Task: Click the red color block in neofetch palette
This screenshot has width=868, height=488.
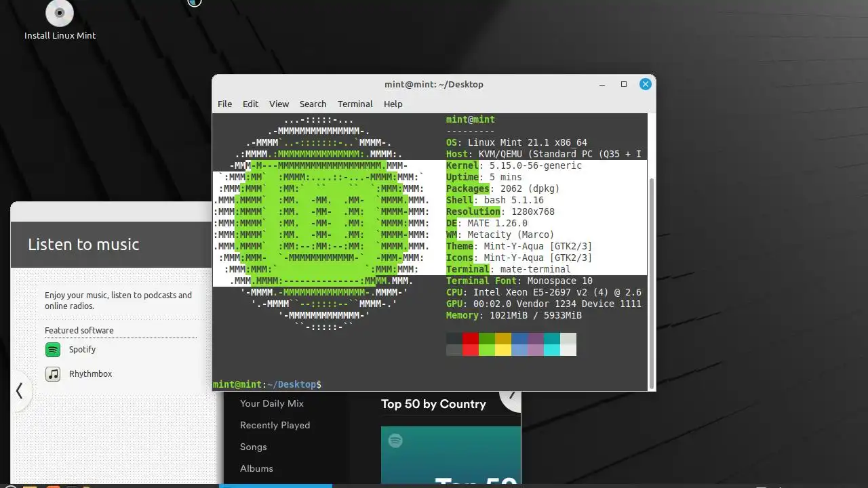Action: pos(471,344)
